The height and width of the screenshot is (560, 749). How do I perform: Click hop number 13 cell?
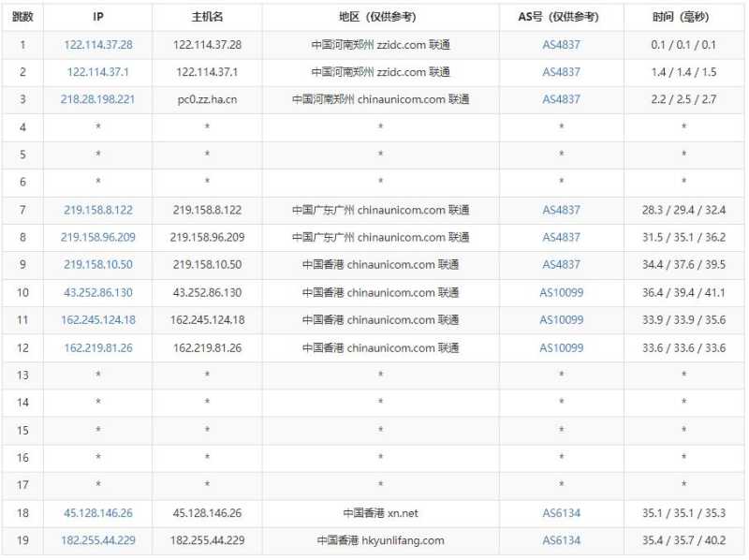tap(22, 376)
